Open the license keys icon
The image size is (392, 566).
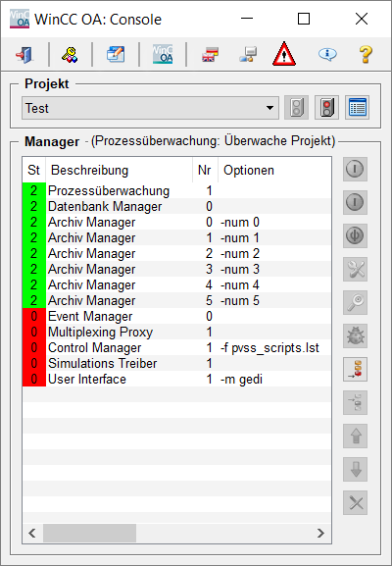tap(70, 55)
